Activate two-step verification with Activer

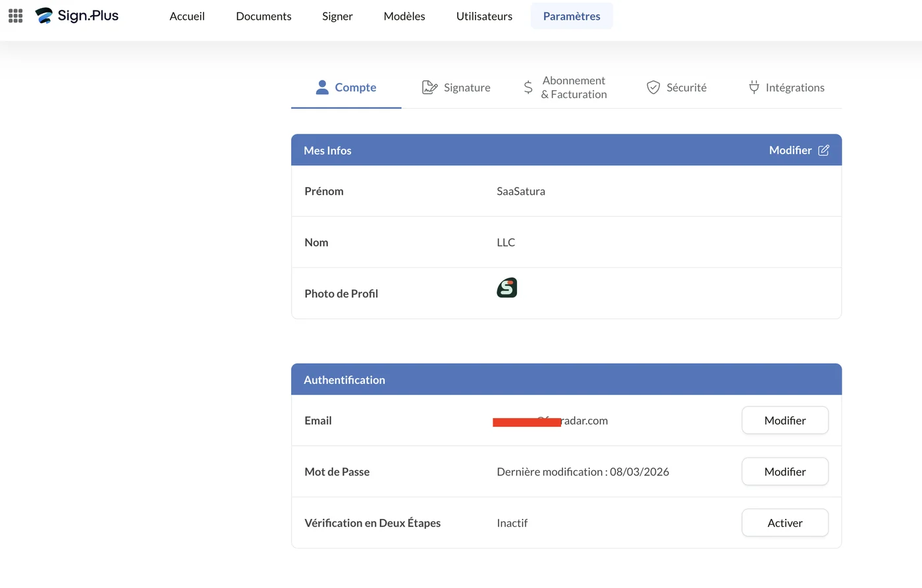click(785, 523)
